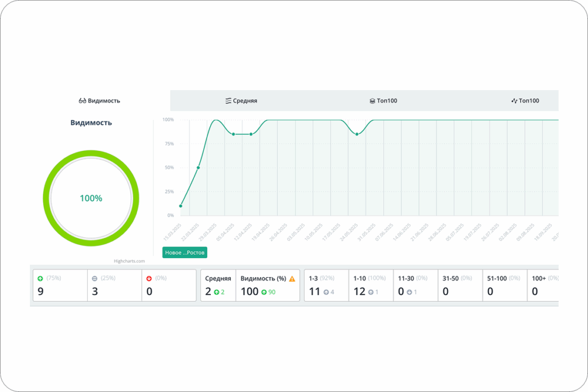Select the Топ100 tab with pulse-line icon

point(525,100)
